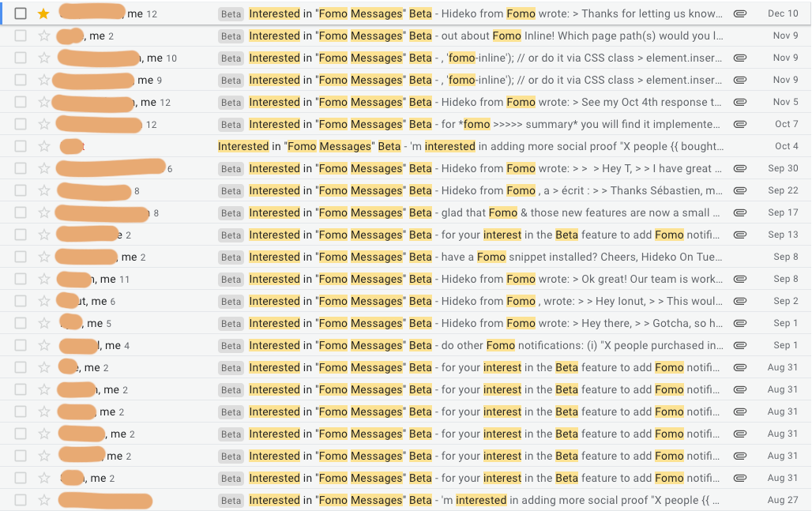
Task: Click the Beta label on Sep 22 row
Action: pyautogui.click(x=231, y=191)
